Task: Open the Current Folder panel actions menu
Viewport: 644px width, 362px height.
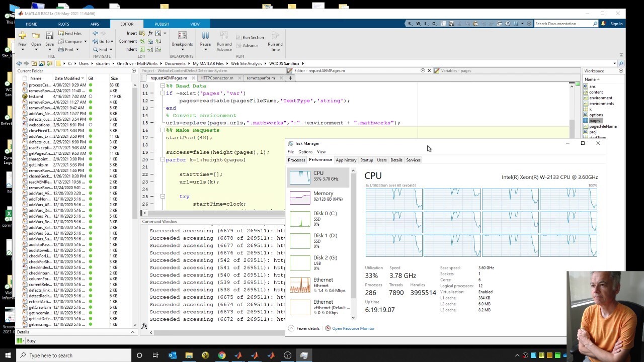Action: (x=134, y=71)
